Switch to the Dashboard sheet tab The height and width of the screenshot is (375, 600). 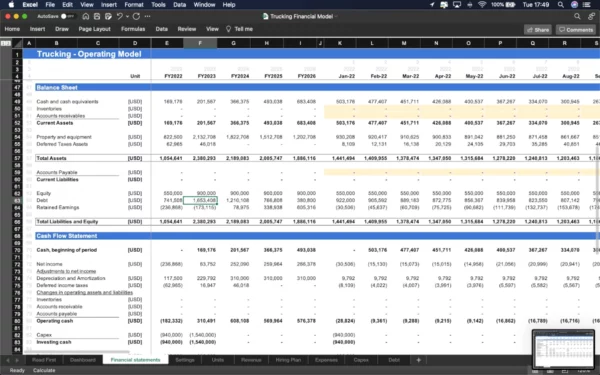(x=83, y=360)
